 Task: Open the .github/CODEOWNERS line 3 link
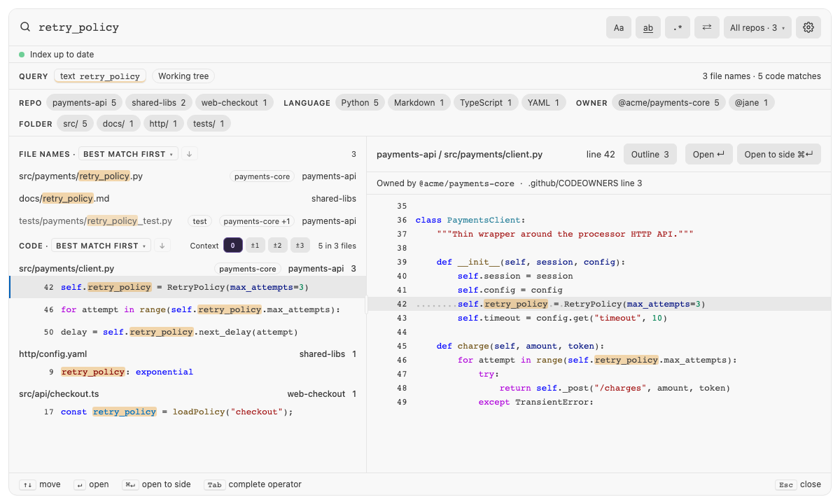click(584, 183)
